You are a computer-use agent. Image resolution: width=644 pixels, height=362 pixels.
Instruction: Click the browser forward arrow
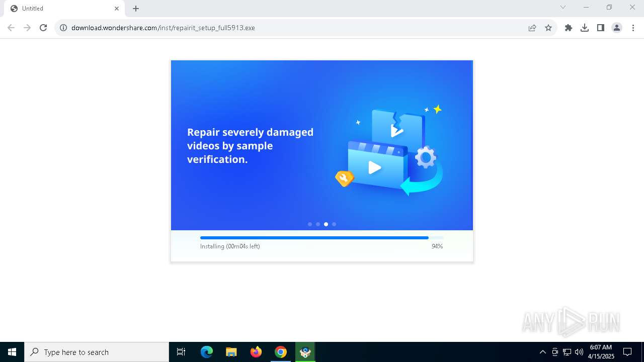pyautogui.click(x=27, y=28)
